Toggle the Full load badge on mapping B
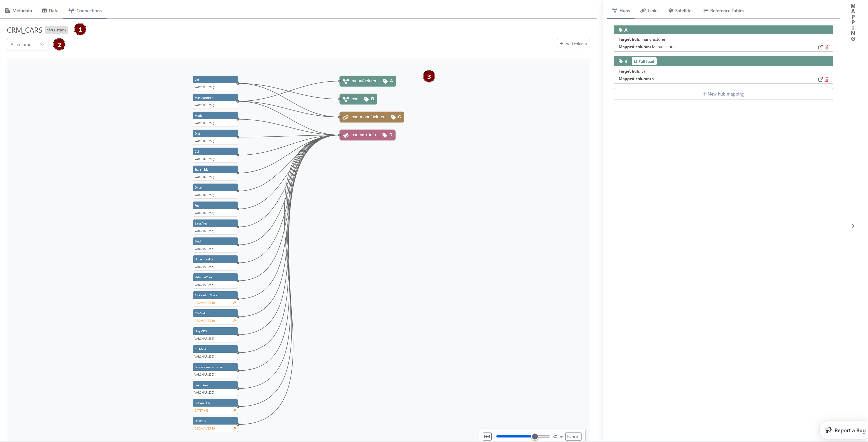Viewport: 868px width, 442px height. pos(644,61)
